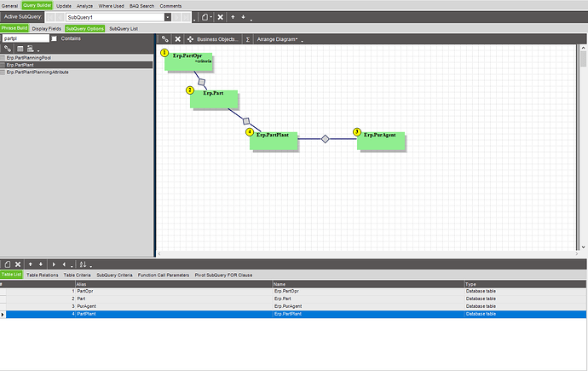Open dropdown arrow beside new subquery icon

pyautogui.click(x=211, y=17)
